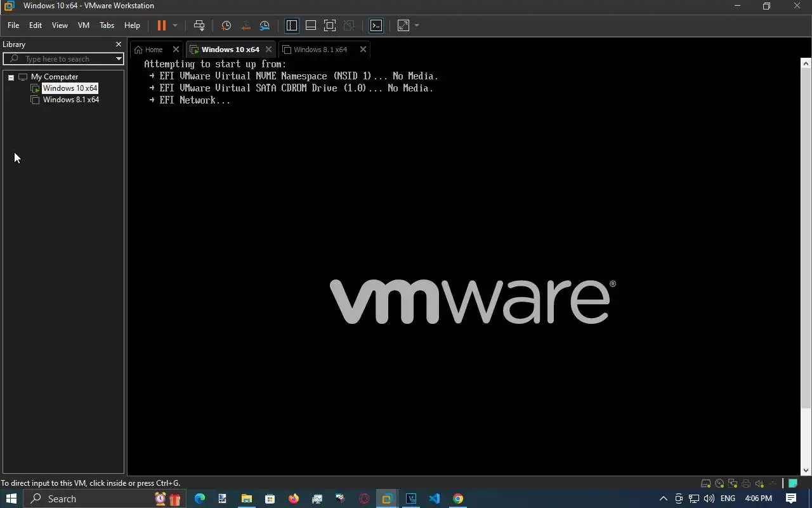Screen dimensions: 812x508
Task: Take a snapshot of this virtual machine
Action: 226,25
